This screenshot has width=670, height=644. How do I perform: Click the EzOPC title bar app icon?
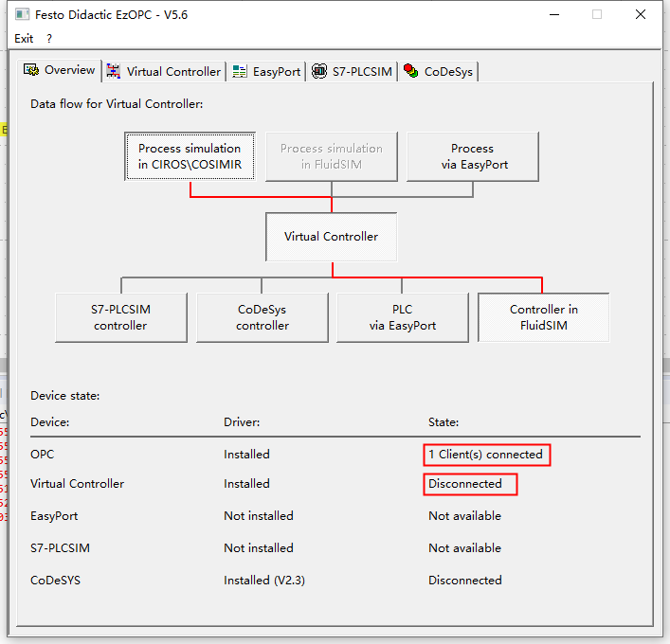pyautogui.click(x=22, y=14)
